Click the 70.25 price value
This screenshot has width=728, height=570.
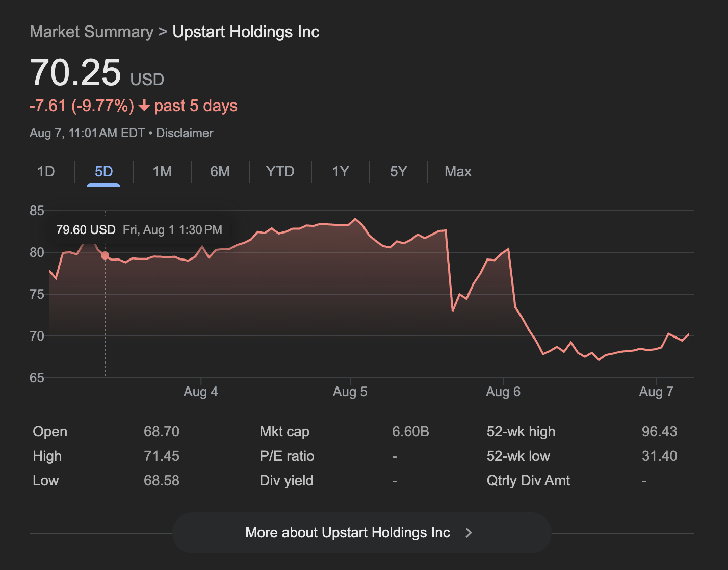[x=75, y=72]
